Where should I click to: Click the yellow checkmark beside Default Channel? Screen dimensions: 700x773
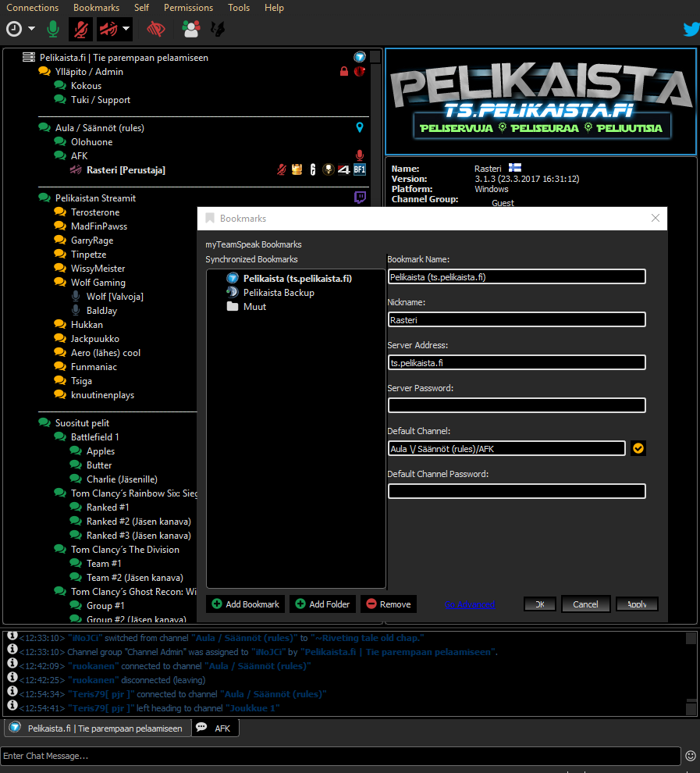(x=638, y=449)
